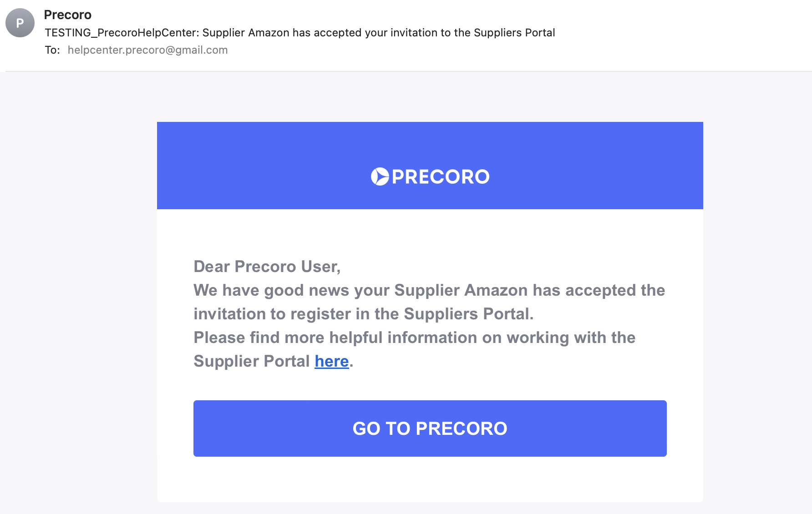Click the email subject line starting with TESTING_PrecoroHelpCenter
Viewport: 812px width, 514px height.
coord(300,33)
